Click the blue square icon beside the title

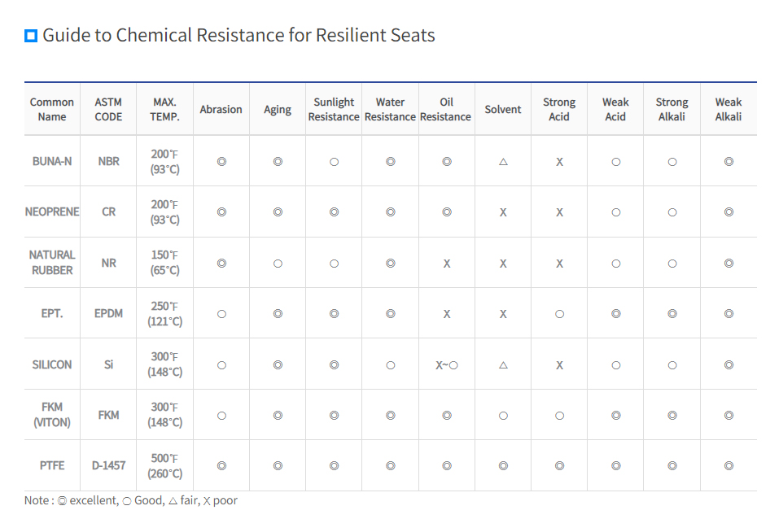31,36
